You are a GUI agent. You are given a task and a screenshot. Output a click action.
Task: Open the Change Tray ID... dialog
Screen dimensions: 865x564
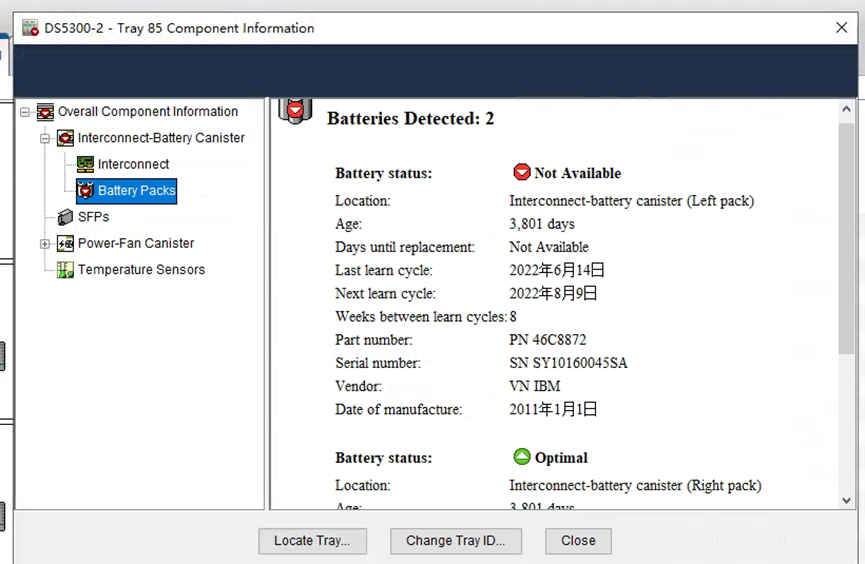[x=455, y=541]
